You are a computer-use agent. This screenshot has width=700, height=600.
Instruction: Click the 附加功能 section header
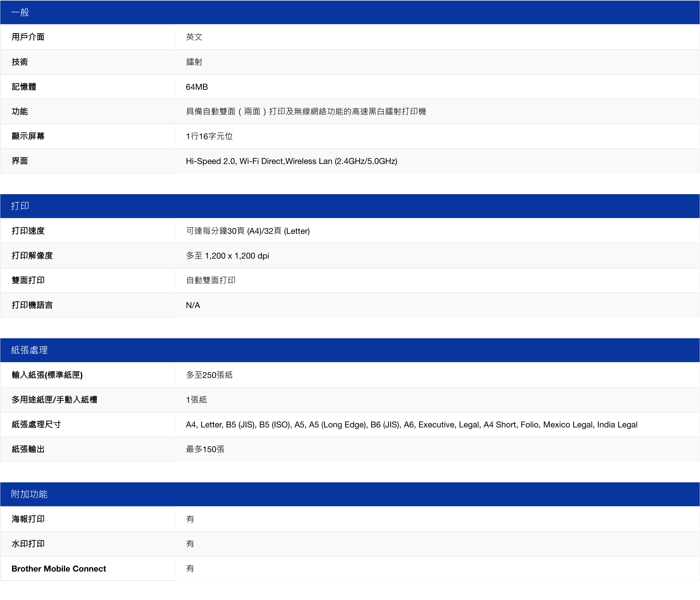coord(29,494)
